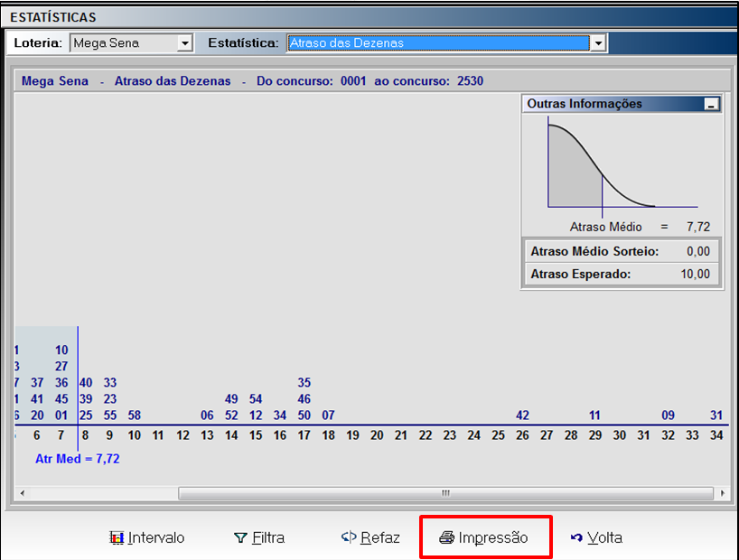Click dezena 11 above axis 29
The width and height of the screenshot is (739, 560).
(x=594, y=415)
